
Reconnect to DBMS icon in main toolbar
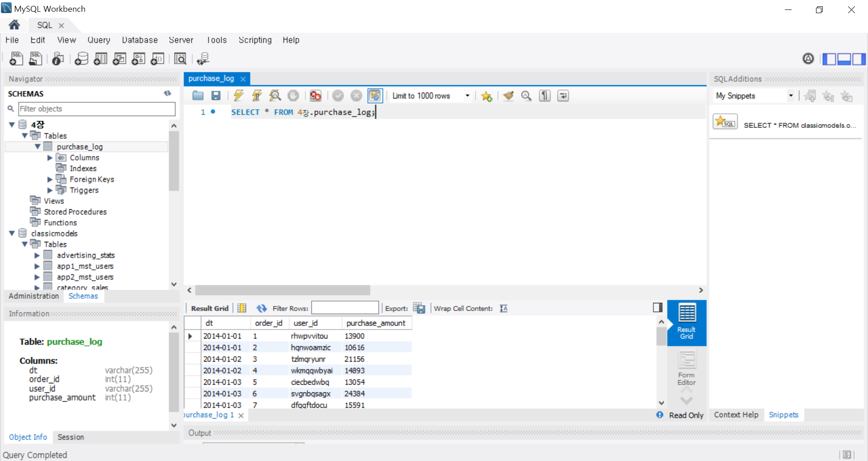coord(203,59)
